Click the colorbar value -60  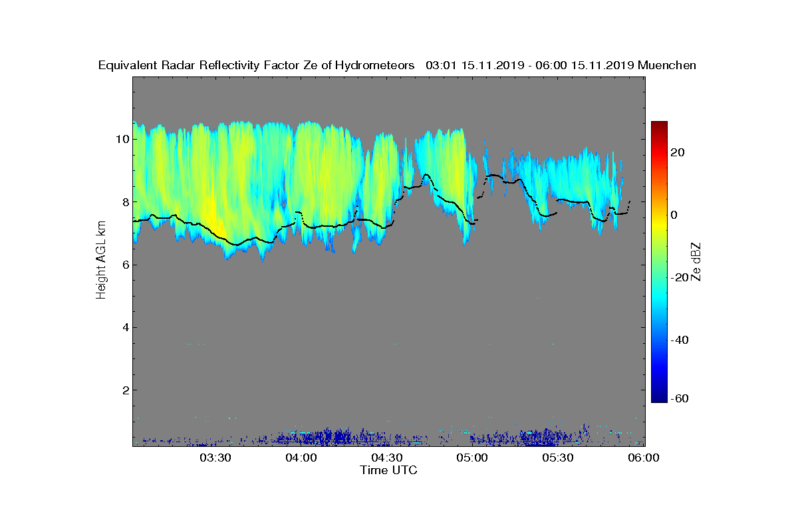click(x=680, y=398)
